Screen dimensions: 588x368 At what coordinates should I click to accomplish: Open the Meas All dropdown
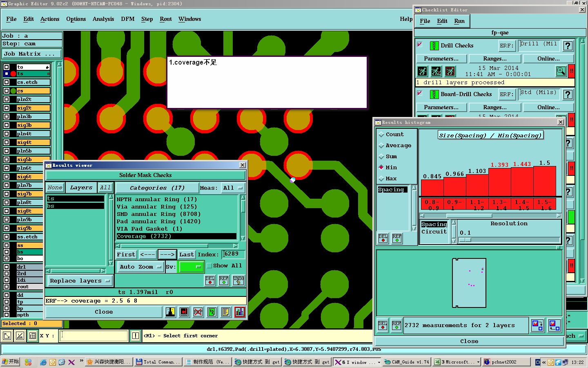click(233, 188)
